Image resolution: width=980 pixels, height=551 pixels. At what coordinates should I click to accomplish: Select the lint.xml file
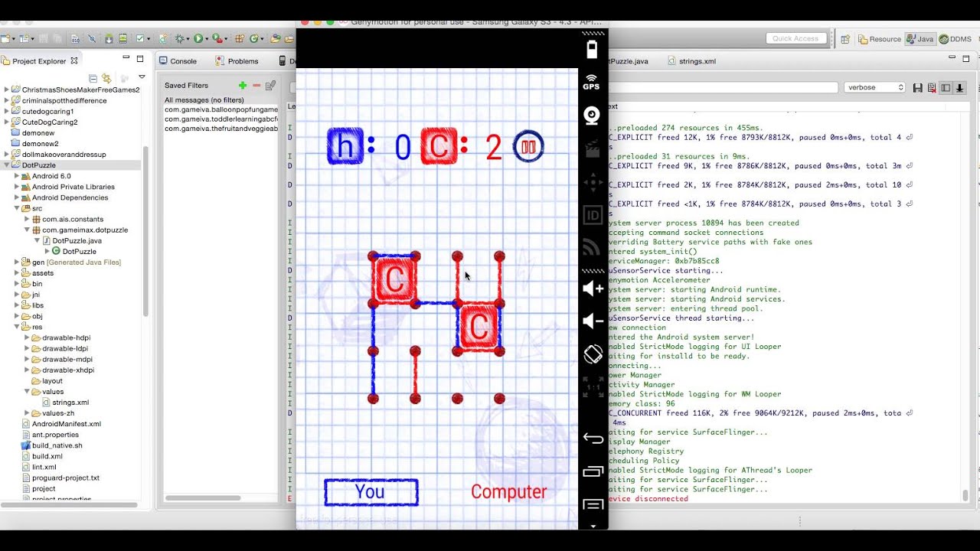[38, 467]
